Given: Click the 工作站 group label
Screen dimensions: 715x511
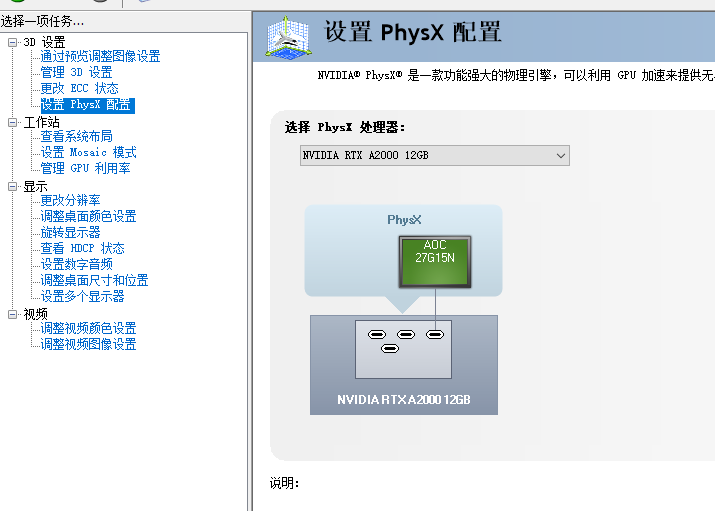Looking at the screenshot, I should [41, 122].
